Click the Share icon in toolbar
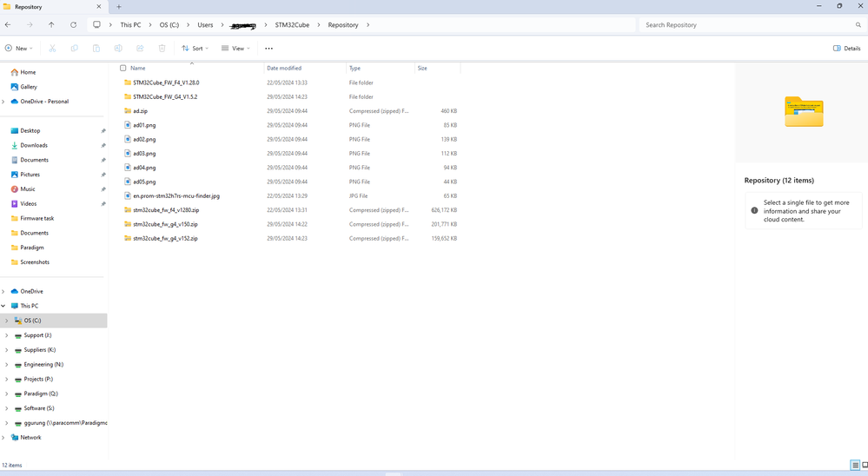Screen dimensions: 868x476 (140, 48)
